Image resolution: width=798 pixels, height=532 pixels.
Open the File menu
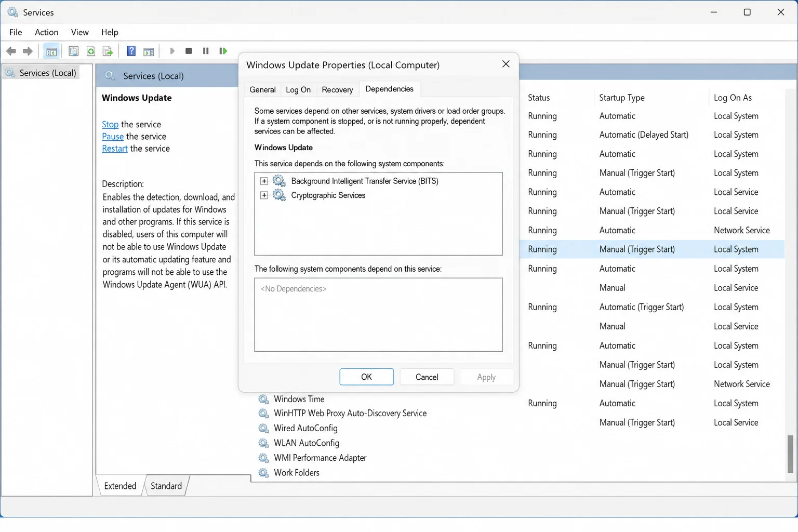[16, 32]
